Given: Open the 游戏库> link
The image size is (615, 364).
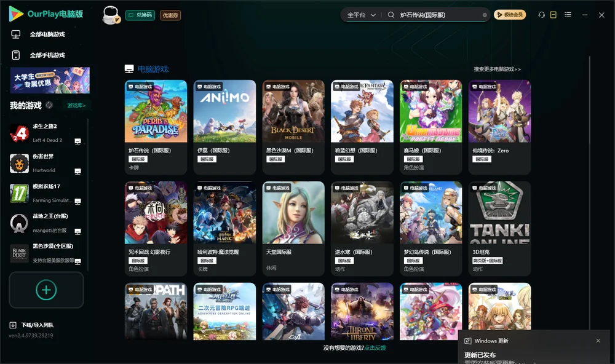Looking at the screenshot, I should click(76, 106).
